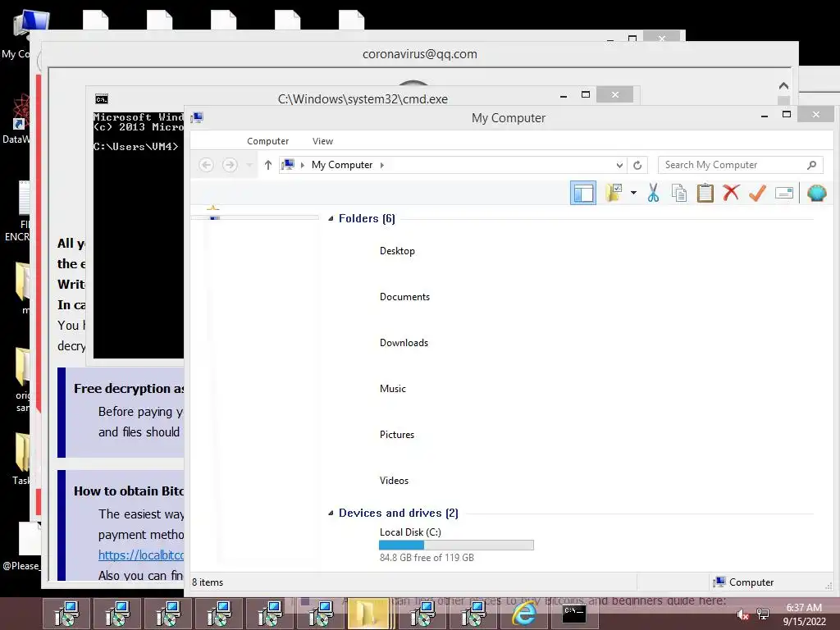This screenshot has width=840, height=630.
Task: Click the search magnifier icon
Action: (811, 165)
